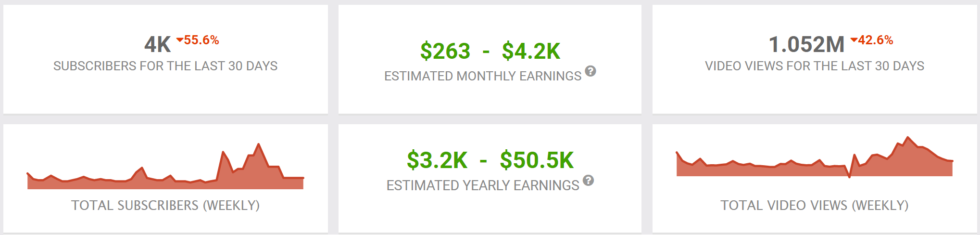Click the Total Subscribers (Weekly) caption

click(x=165, y=206)
